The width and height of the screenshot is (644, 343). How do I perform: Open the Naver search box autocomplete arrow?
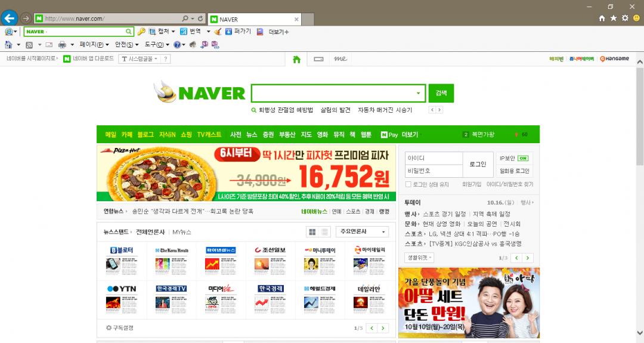pyautogui.click(x=418, y=94)
